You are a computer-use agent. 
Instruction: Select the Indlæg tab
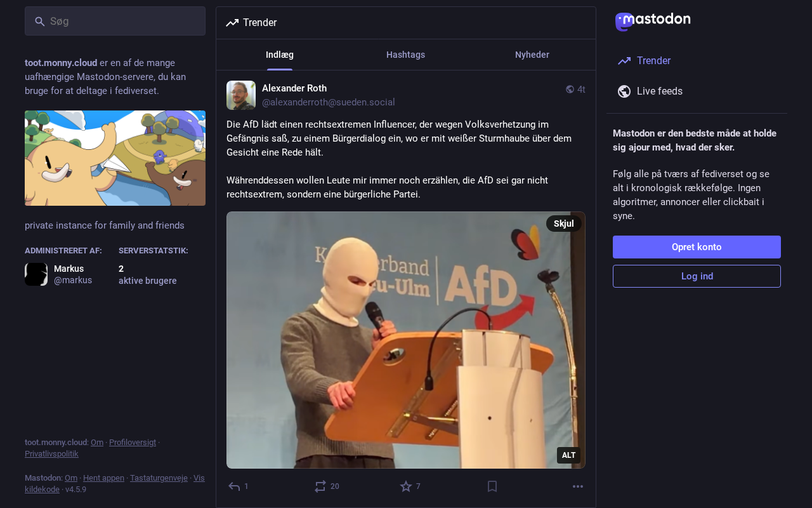tap(280, 55)
